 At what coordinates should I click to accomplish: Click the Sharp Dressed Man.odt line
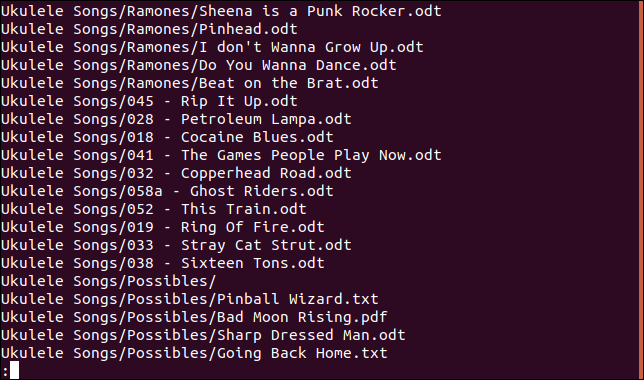point(203,336)
